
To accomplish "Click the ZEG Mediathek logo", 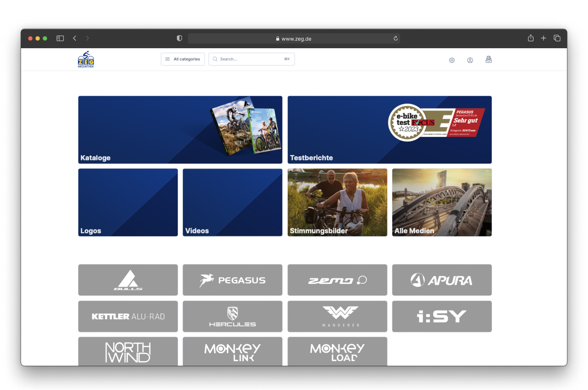I will pyautogui.click(x=86, y=60).
